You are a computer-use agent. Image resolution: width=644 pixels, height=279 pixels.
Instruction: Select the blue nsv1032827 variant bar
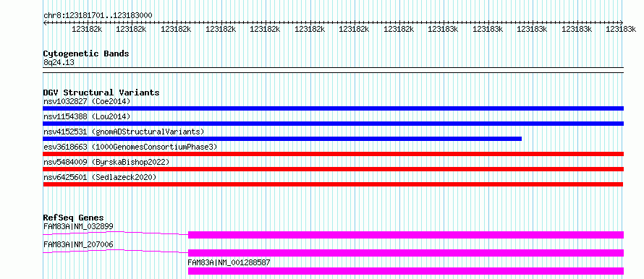pyautogui.click(x=334, y=108)
